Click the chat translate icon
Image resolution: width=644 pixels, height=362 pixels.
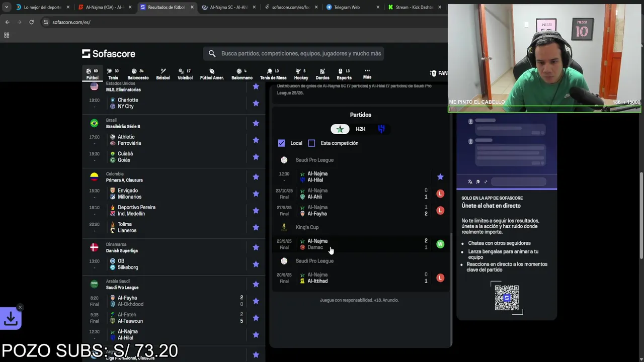(x=470, y=182)
